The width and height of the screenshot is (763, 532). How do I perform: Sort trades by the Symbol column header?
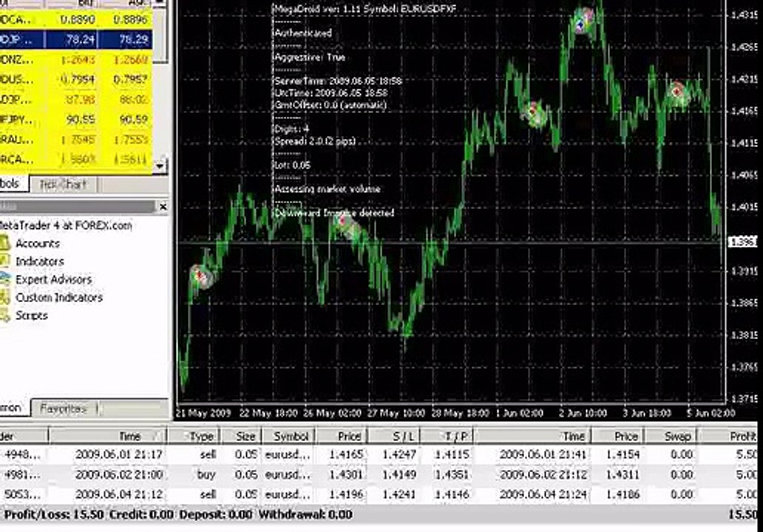290,436
